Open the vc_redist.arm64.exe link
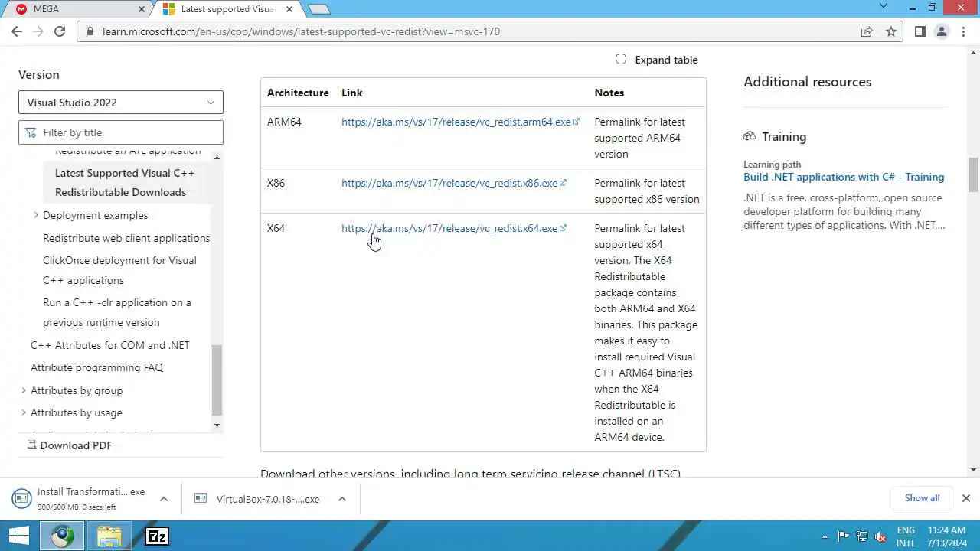The image size is (980, 551). 460,122
